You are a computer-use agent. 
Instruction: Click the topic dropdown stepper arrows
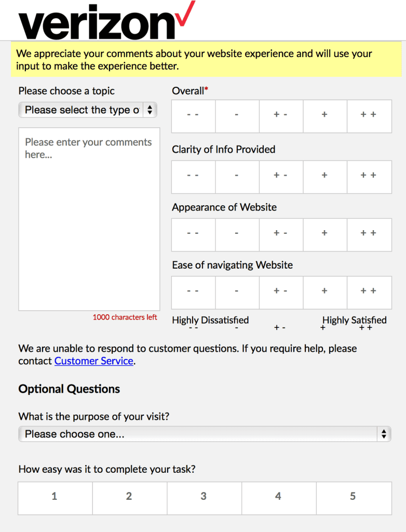pos(151,110)
